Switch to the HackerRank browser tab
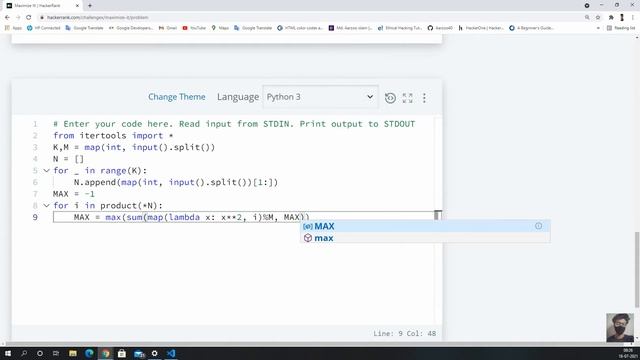The width and height of the screenshot is (640, 360). [41, 6]
